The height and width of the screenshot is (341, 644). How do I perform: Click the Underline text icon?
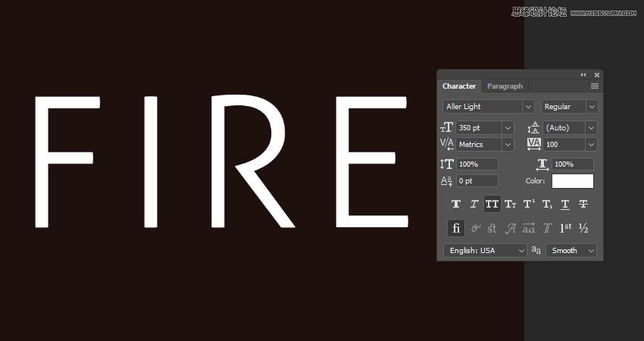click(565, 204)
